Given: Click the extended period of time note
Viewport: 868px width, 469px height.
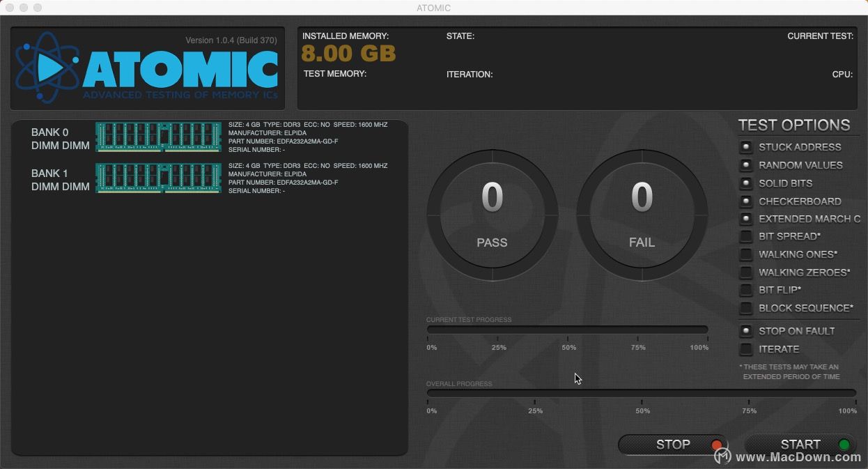Looking at the screenshot, I should [x=789, y=372].
